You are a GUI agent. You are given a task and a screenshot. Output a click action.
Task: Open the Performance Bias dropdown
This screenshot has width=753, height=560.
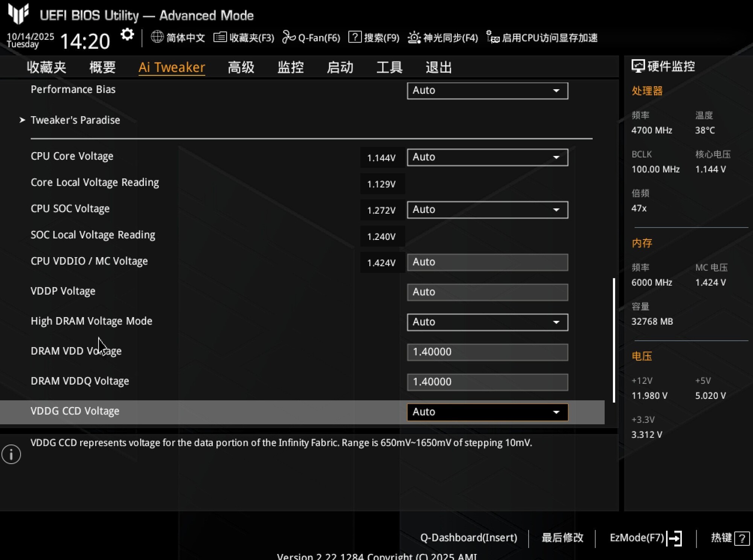[x=487, y=90]
